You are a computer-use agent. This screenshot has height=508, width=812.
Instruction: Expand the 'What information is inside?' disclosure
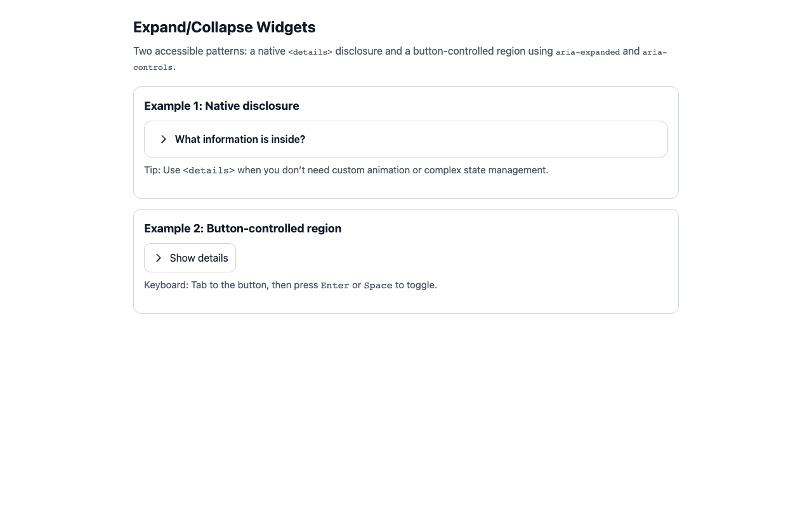click(240, 139)
